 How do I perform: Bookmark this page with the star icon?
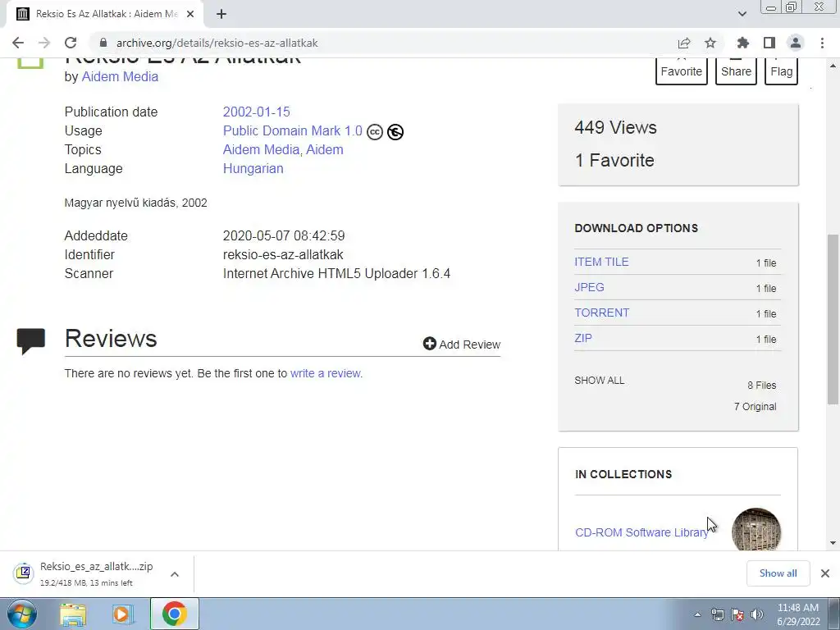tap(710, 43)
